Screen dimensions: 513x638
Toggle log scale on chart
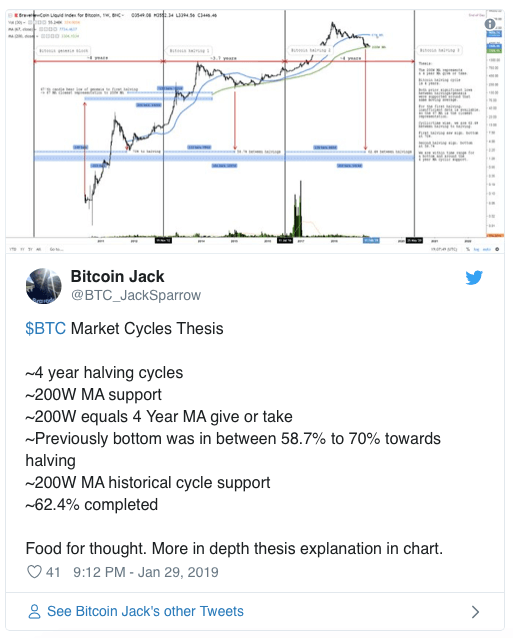tap(477, 249)
